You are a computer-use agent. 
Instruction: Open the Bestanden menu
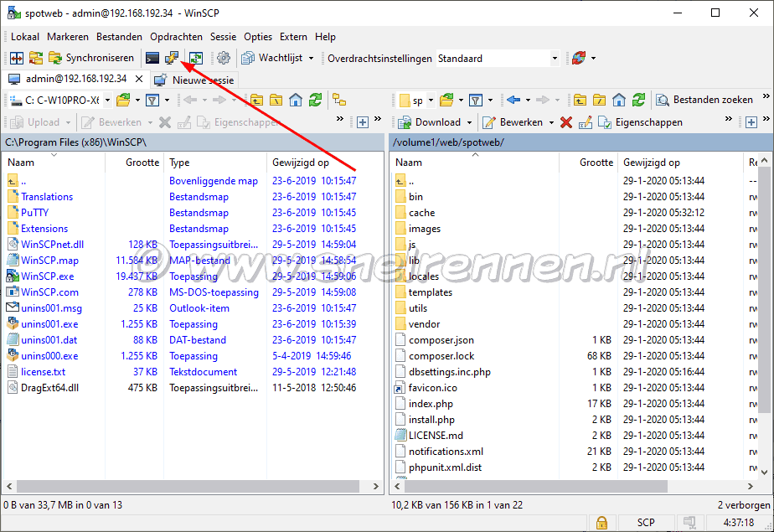click(x=119, y=37)
